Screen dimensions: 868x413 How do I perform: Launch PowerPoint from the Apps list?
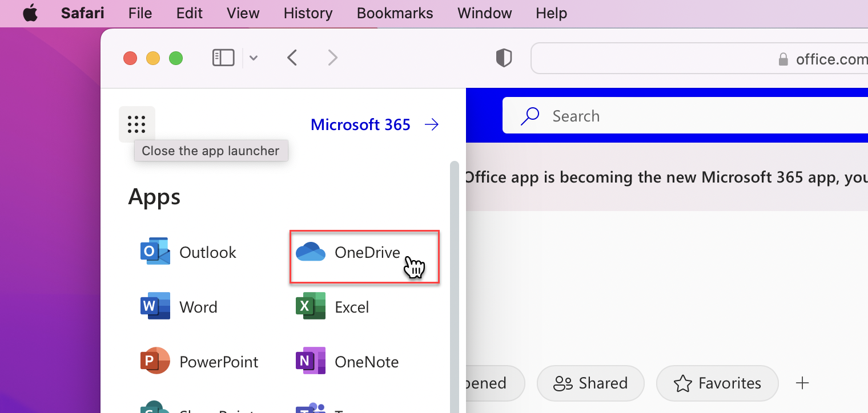199,362
